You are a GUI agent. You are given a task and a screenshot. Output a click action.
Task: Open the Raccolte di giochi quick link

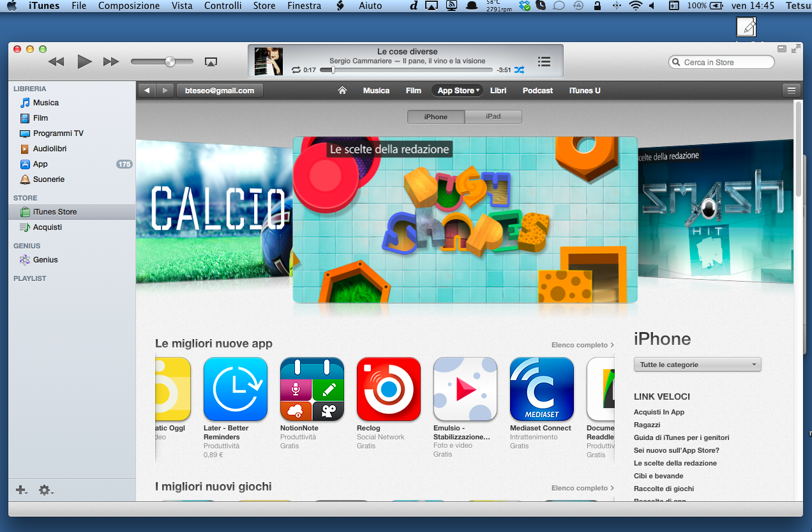tap(664, 489)
